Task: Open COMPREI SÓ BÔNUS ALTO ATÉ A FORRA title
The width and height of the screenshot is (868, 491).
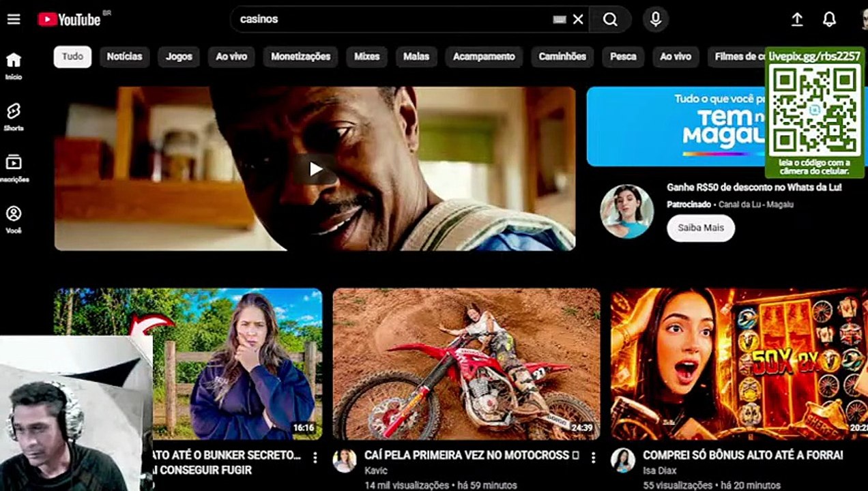Action: [x=742, y=455]
